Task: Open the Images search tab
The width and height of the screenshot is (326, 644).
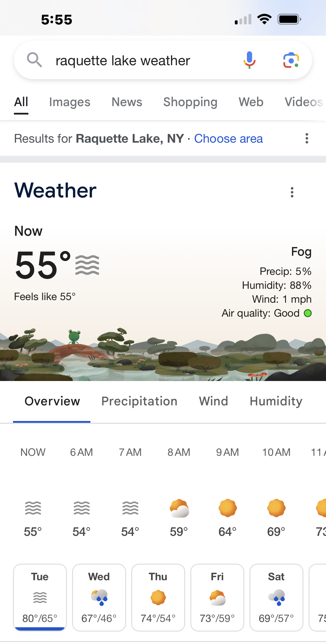Action: pos(70,102)
